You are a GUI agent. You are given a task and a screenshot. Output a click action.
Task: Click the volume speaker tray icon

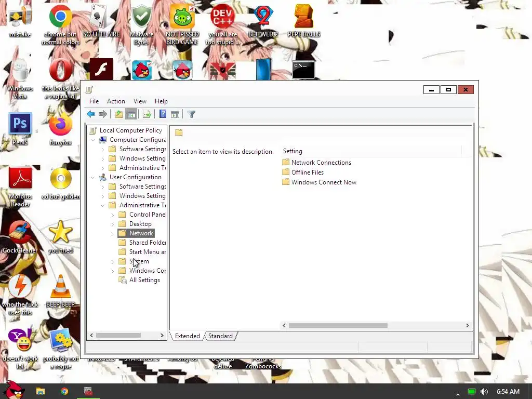pos(484,392)
